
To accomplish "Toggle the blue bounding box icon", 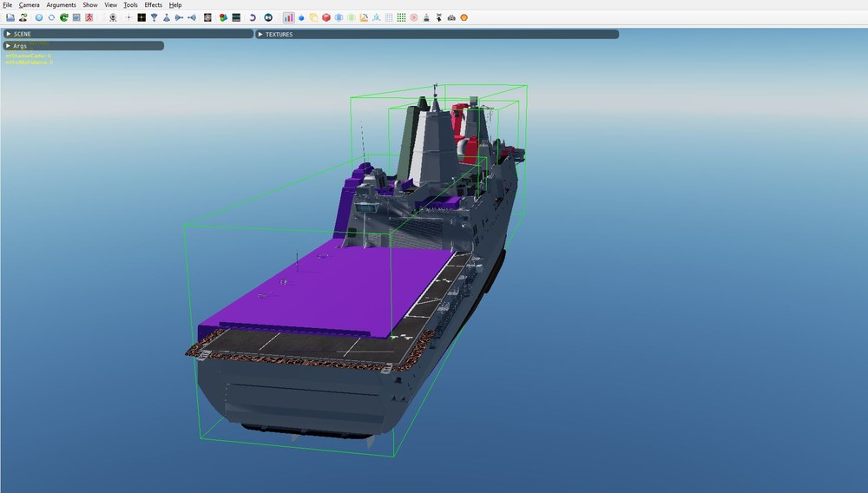I will tap(339, 17).
